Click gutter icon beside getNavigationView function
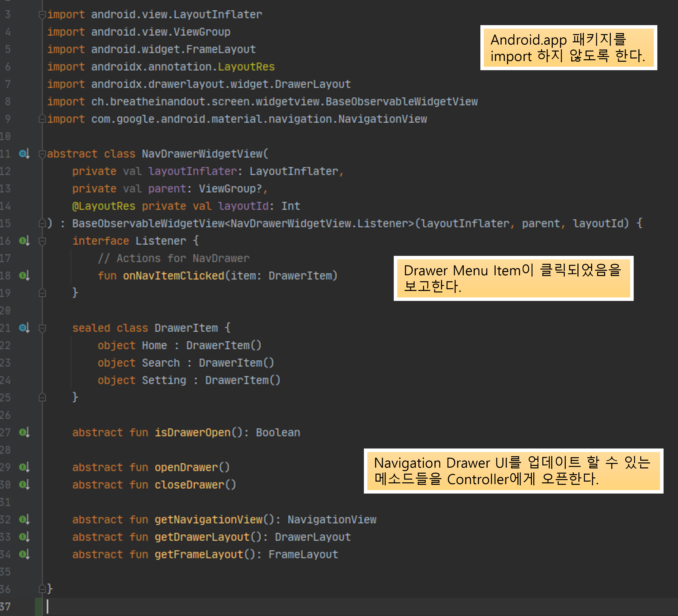678x616 pixels. 24,519
